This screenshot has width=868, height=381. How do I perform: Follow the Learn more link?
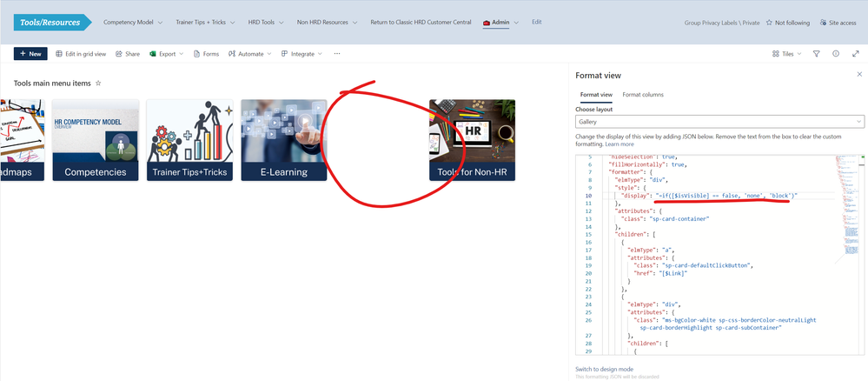click(x=619, y=144)
